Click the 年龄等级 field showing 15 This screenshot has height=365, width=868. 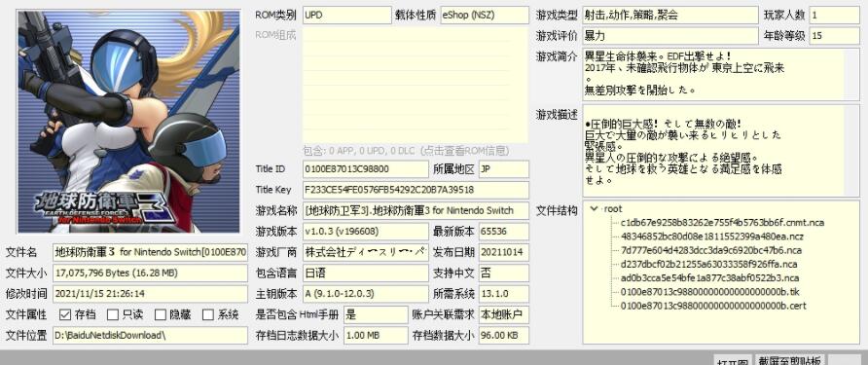coord(834,36)
